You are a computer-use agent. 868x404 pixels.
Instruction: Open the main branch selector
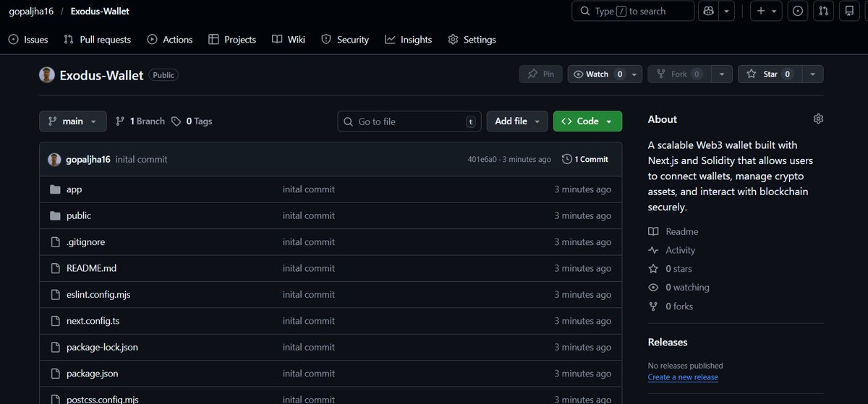73,121
